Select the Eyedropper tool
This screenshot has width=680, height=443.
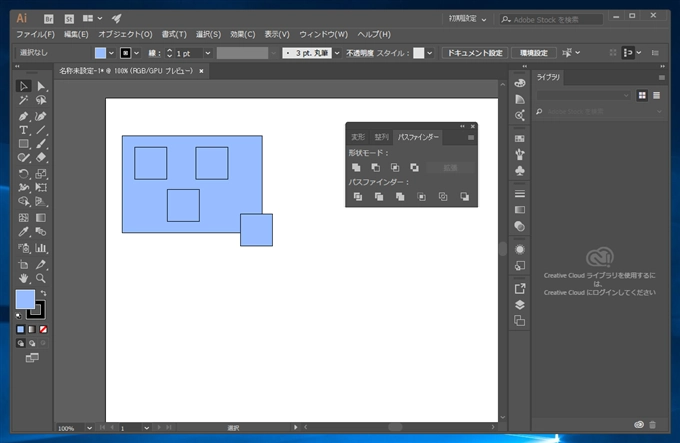pos(23,231)
